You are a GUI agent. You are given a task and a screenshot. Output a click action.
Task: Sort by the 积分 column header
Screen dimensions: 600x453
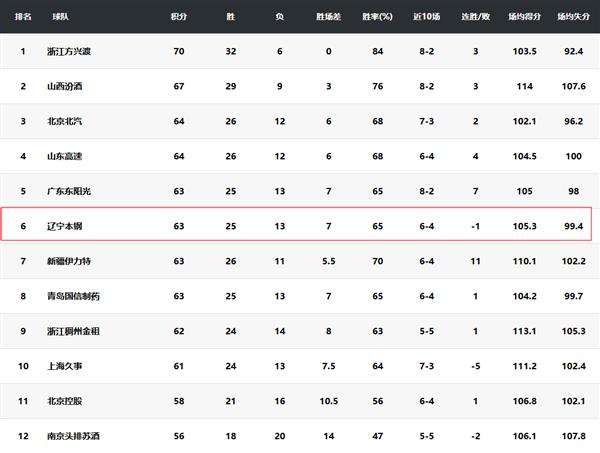click(x=178, y=17)
